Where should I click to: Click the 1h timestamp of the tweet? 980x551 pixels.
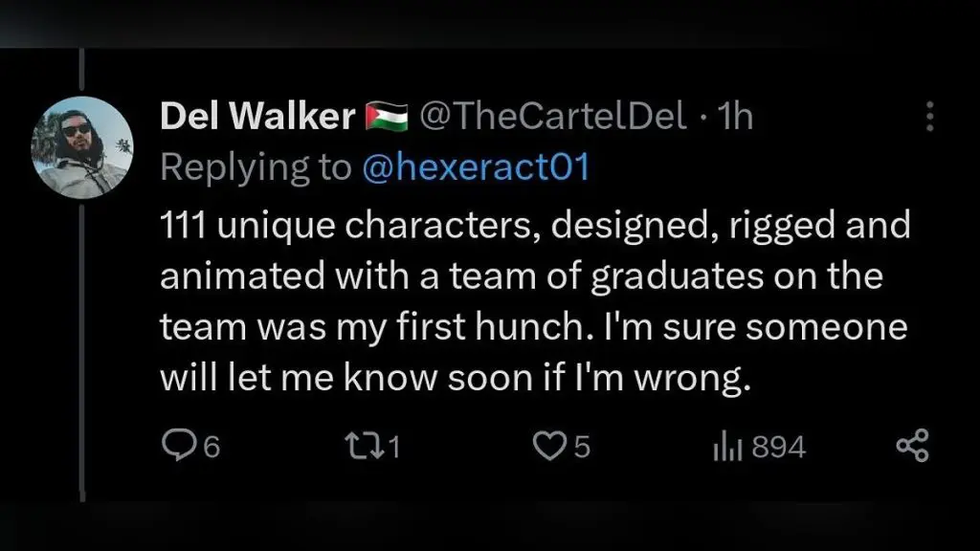tap(735, 117)
